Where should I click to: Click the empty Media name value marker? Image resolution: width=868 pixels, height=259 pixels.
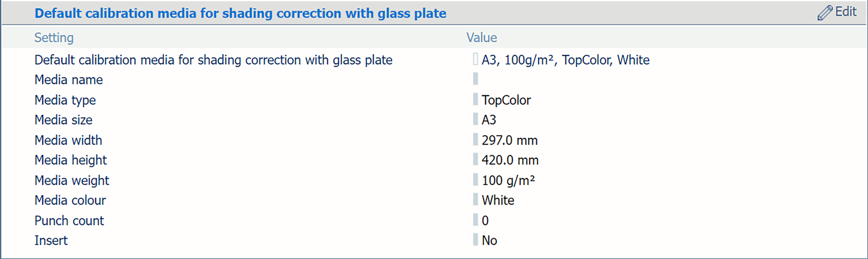click(x=475, y=79)
